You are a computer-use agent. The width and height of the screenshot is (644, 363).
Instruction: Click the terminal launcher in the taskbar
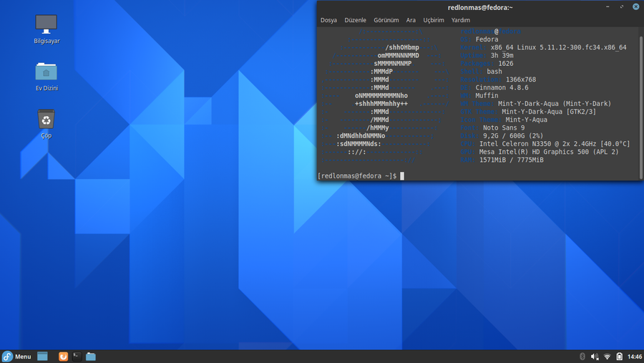(77, 357)
